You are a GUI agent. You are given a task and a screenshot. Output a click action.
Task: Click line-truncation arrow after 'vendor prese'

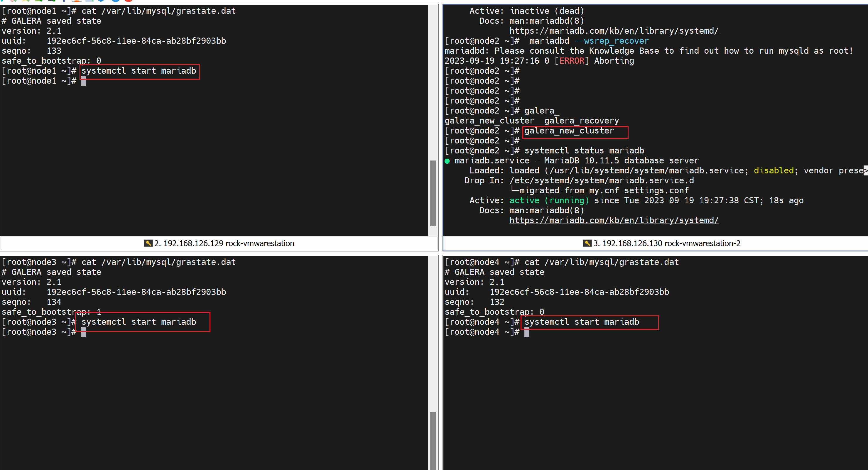tap(865, 171)
